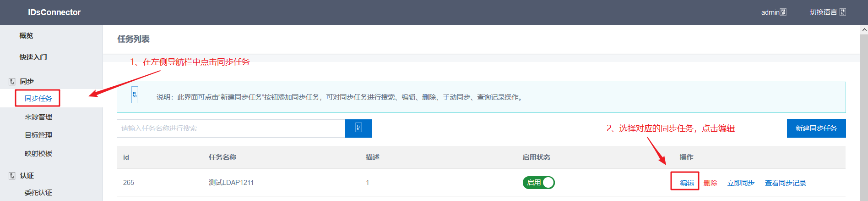Open the admin user dropdown

tap(774, 12)
